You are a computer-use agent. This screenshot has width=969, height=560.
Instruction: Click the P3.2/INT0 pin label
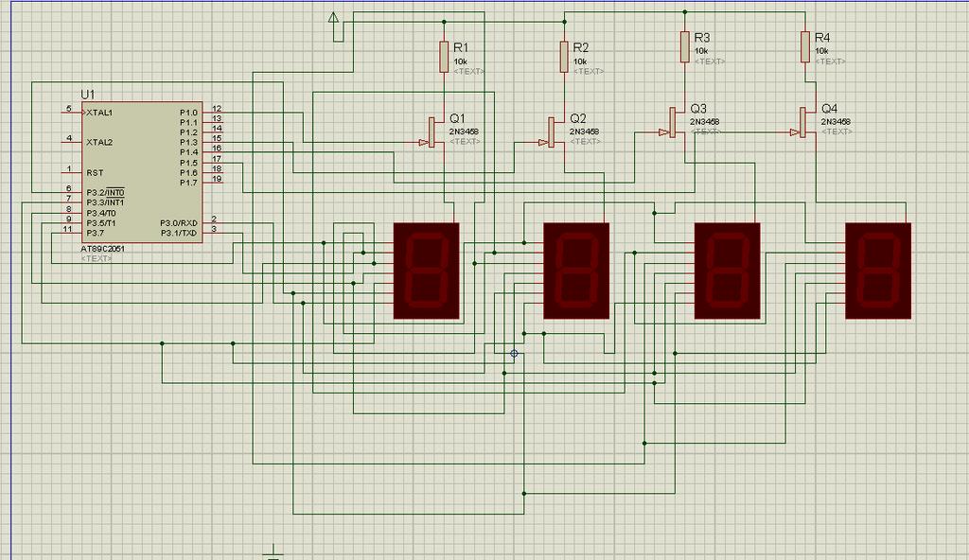[x=105, y=192]
